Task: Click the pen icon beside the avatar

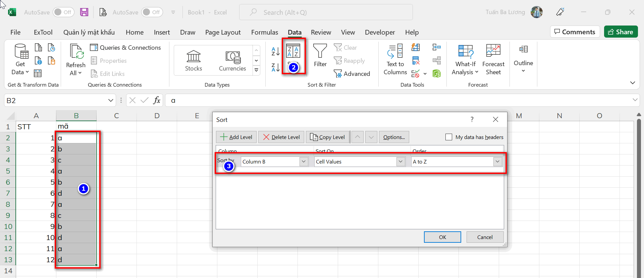Action: tap(560, 12)
